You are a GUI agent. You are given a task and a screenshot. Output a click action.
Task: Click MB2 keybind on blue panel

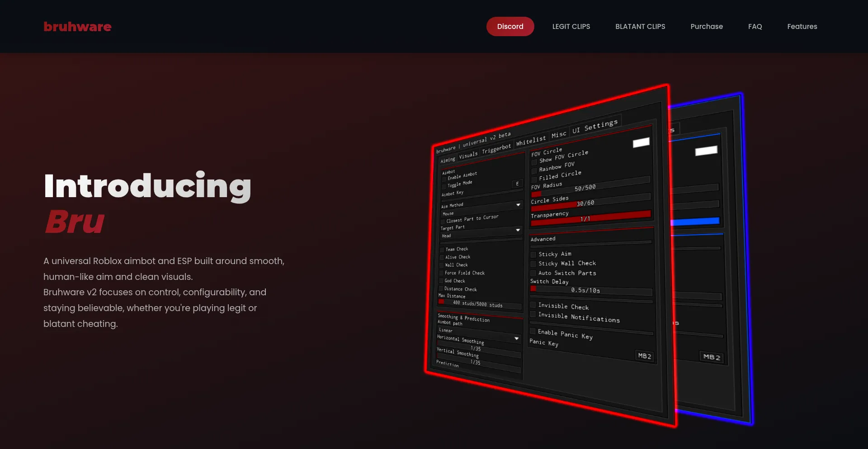[712, 357]
